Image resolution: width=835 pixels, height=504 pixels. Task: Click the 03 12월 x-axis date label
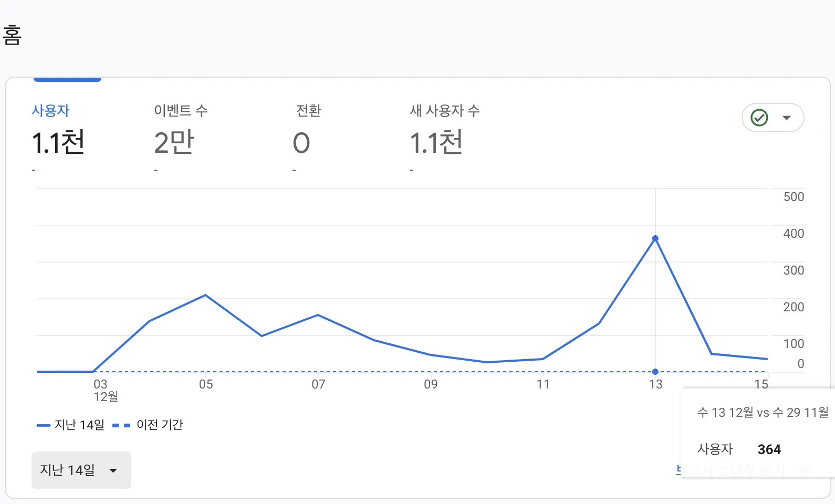(105, 390)
